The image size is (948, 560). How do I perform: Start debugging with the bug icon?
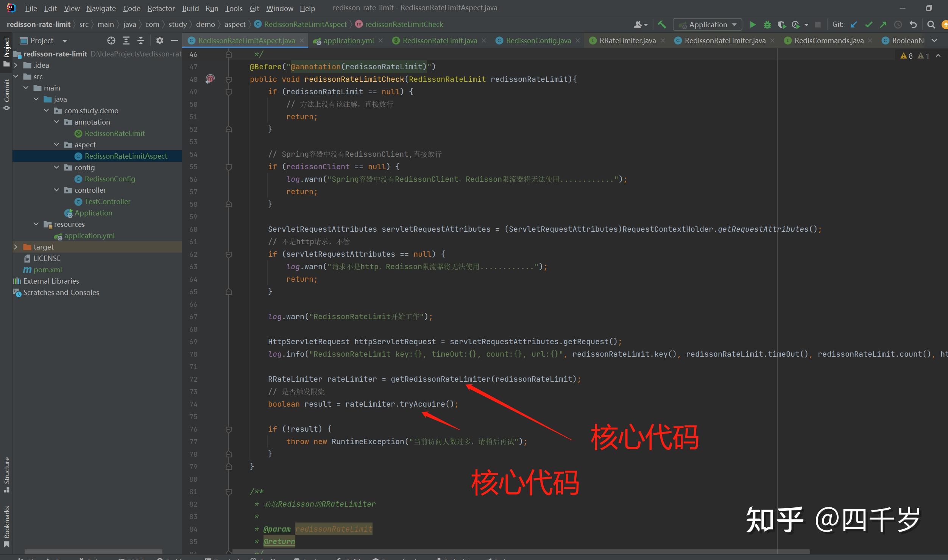coord(767,24)
